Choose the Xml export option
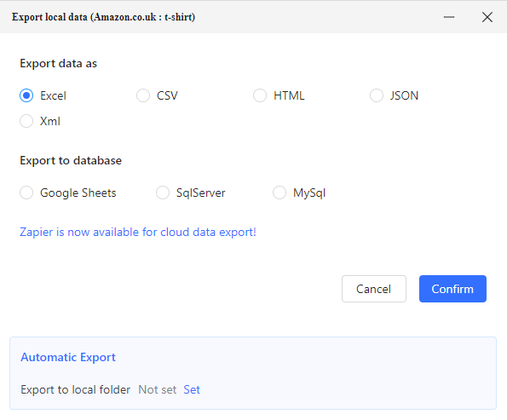 pyautogui.click(x=26, y=121)
